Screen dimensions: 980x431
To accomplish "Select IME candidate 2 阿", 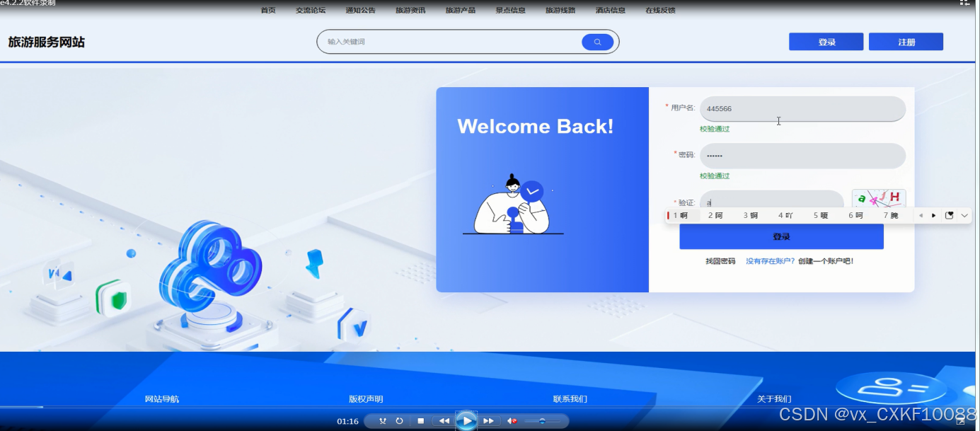I will pos(715,215).
